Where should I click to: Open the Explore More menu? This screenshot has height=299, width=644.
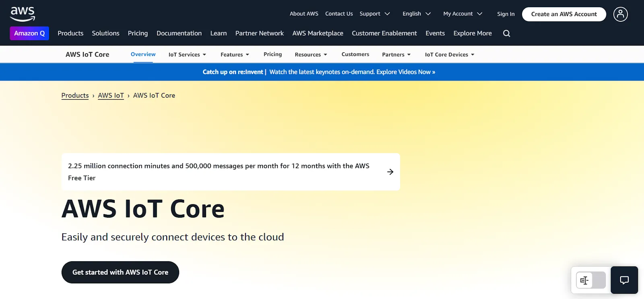tap(473, 33)
